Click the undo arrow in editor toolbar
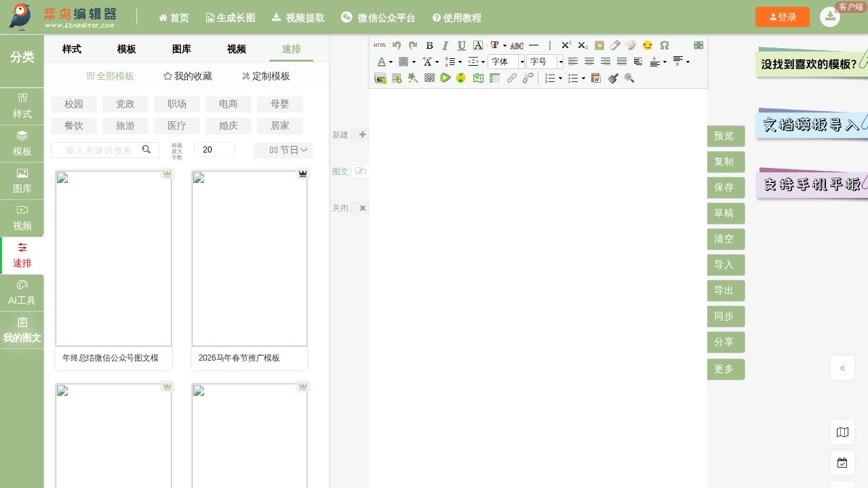Screen dimensions: 868x488 [397, 45]
